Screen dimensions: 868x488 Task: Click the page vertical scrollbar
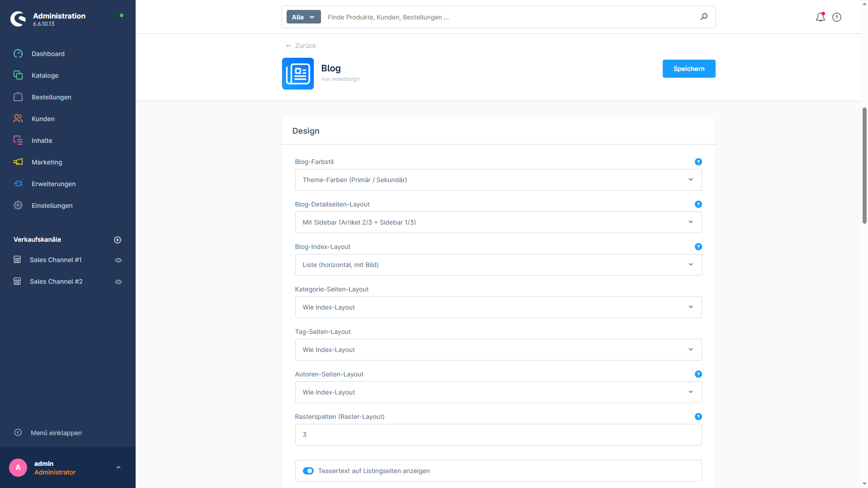pyautogui.click(x=864, y=165)
